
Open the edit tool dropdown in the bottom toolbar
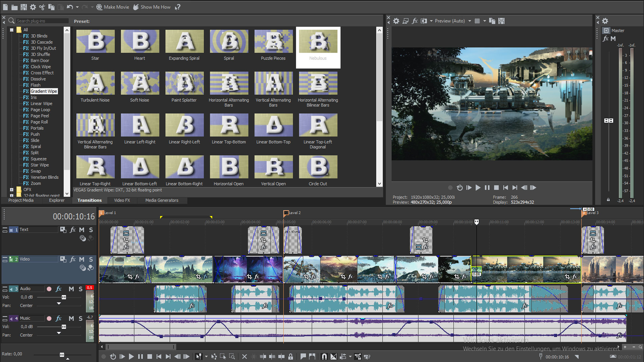tap(206, 357)
